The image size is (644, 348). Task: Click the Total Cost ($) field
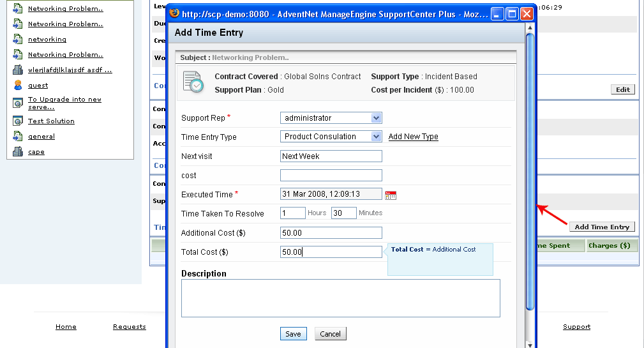point(331,252)
